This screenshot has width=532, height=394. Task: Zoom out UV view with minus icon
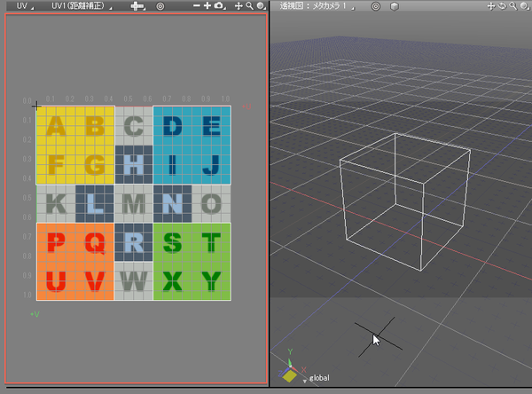pos(197,5)
